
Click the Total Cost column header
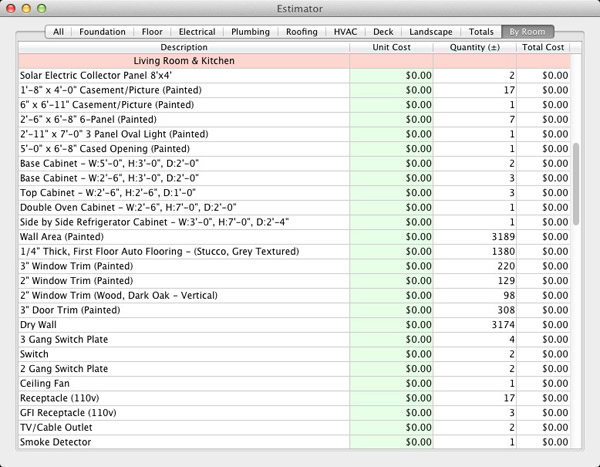pos(542,47)
